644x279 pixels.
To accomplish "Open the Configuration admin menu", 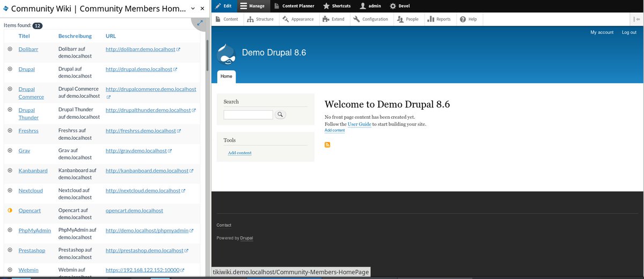I will [x=371, y=19].
